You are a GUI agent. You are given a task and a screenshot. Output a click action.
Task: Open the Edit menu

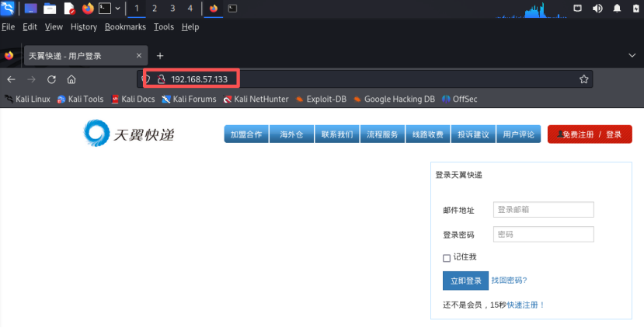[x=30, y=27]
